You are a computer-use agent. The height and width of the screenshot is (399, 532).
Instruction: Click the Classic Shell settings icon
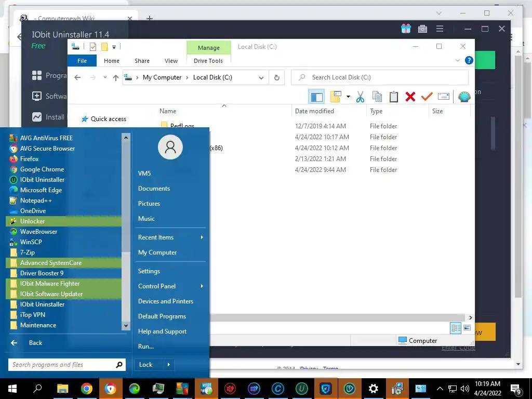tap(464, 97)
